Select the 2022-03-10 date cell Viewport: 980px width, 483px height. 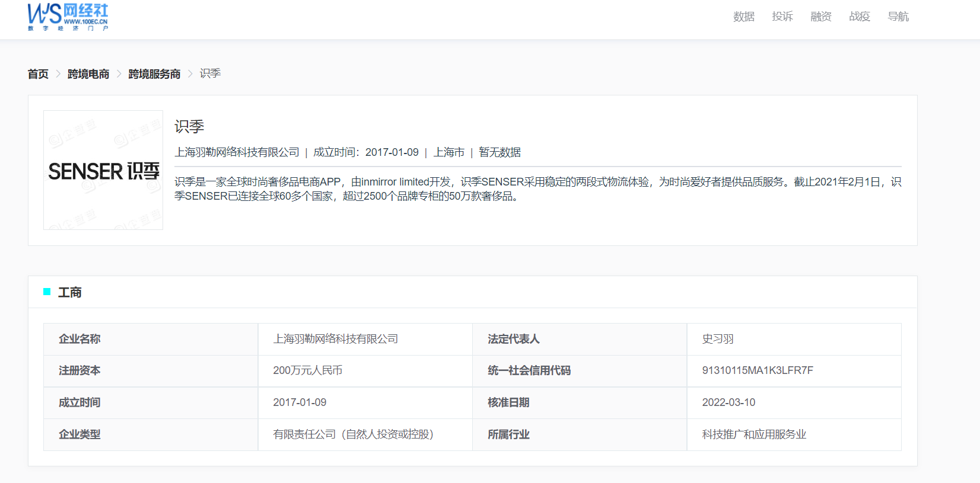click(794, 403)
